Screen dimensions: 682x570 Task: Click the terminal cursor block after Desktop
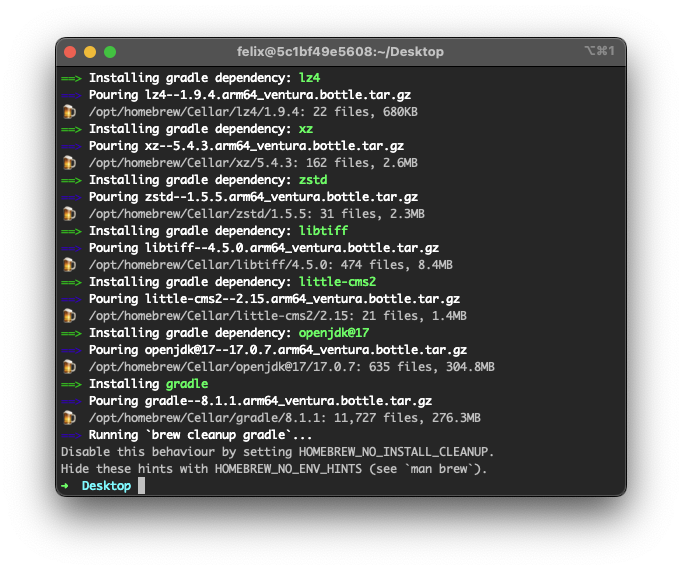pyautogui.click(x=141, y=486)
